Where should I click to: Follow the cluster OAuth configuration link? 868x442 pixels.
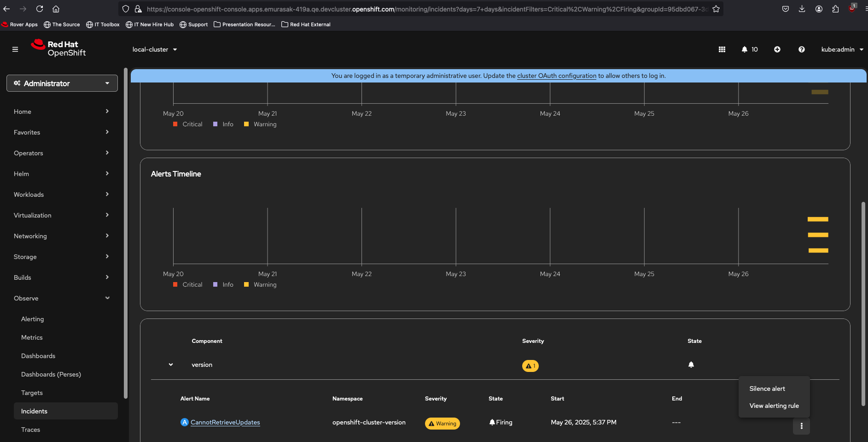pos(556,76)
